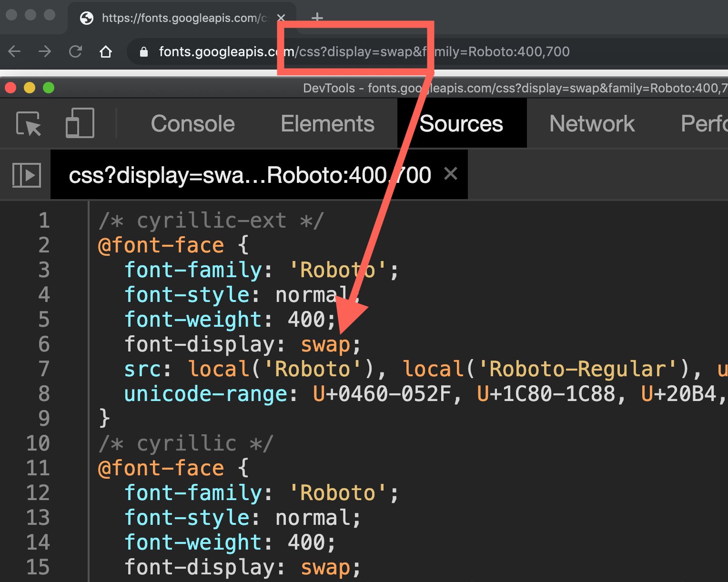Image resolution: width=728 pixels, height=582 pixels.
Task: Click the address bar URL field
Action: [427, 51]
